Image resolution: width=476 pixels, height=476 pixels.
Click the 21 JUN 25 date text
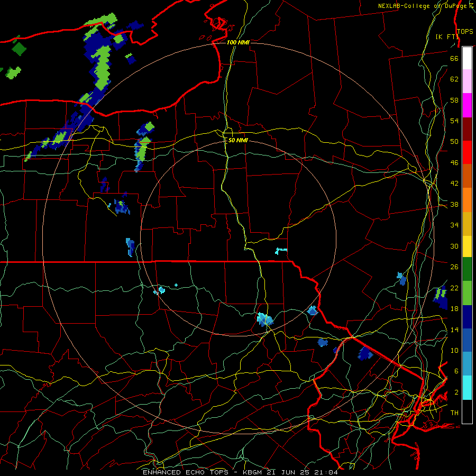click(291, 472)
